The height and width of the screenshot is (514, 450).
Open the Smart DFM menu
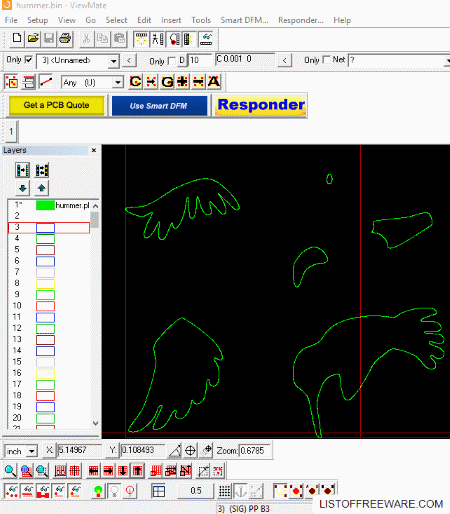click(244, 20)
